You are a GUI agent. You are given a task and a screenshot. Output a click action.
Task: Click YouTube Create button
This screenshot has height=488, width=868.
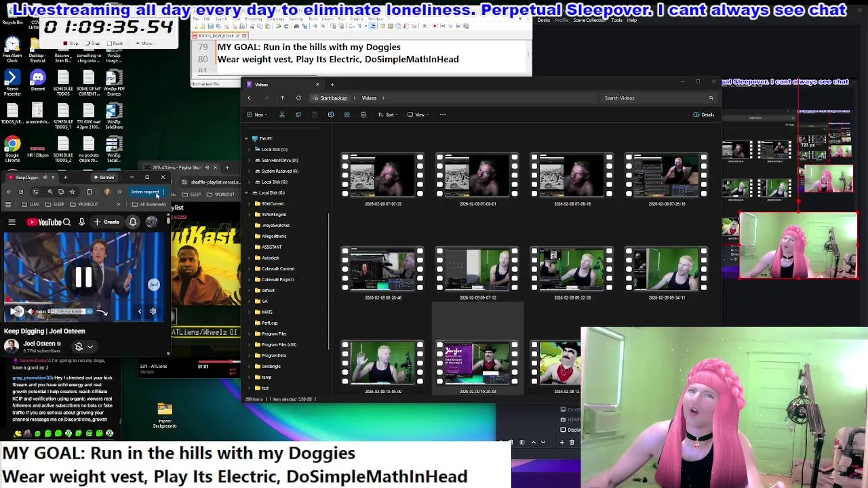[x=107, y=222]
